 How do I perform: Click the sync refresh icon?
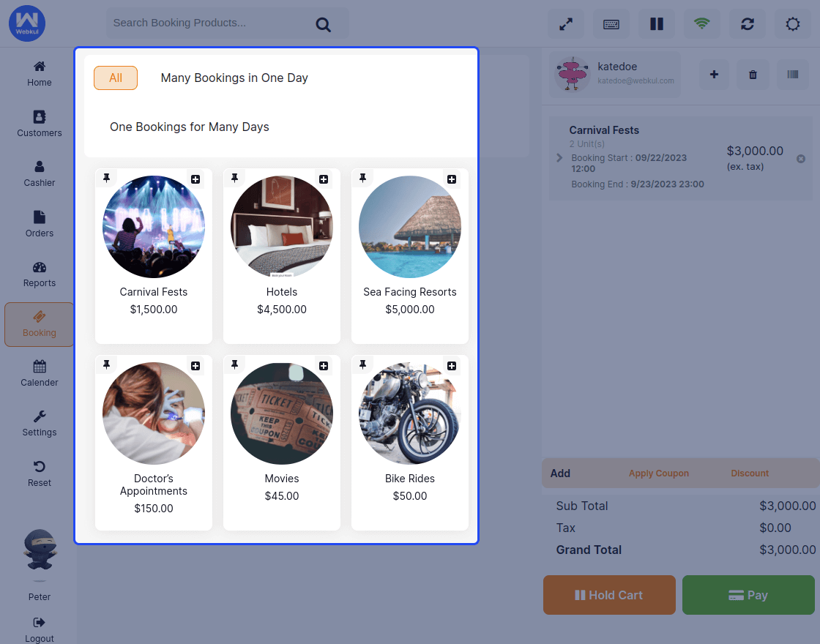[748, 24]
